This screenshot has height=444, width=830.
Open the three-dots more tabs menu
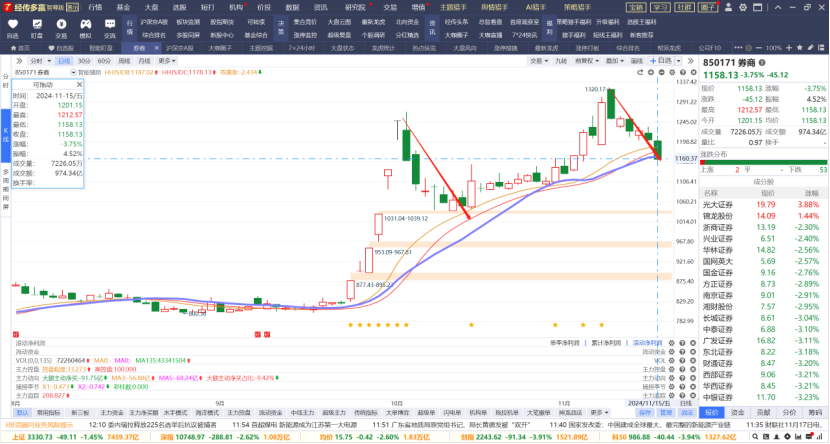(x=738, y=48)
